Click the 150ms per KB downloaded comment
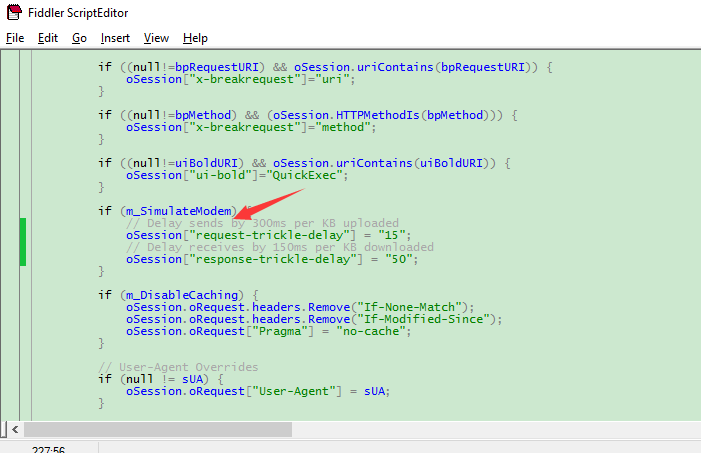Screen dimensions: 701x453 tap(279, 247)
